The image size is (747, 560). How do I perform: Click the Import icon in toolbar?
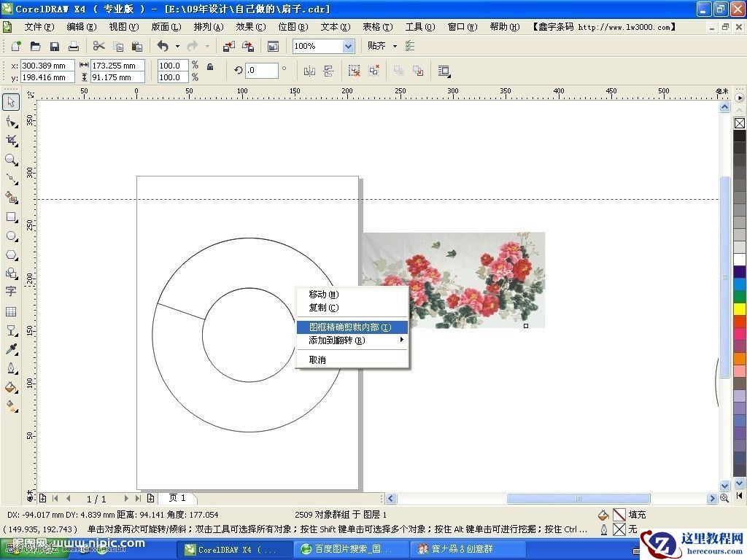[229, 46]
